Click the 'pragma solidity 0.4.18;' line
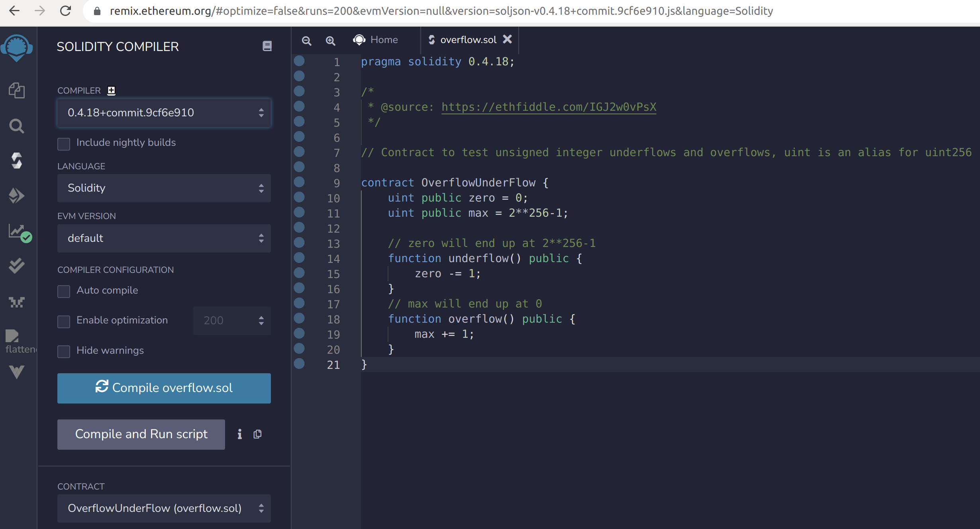Screen dimensions: 980x529 (438, 62)
